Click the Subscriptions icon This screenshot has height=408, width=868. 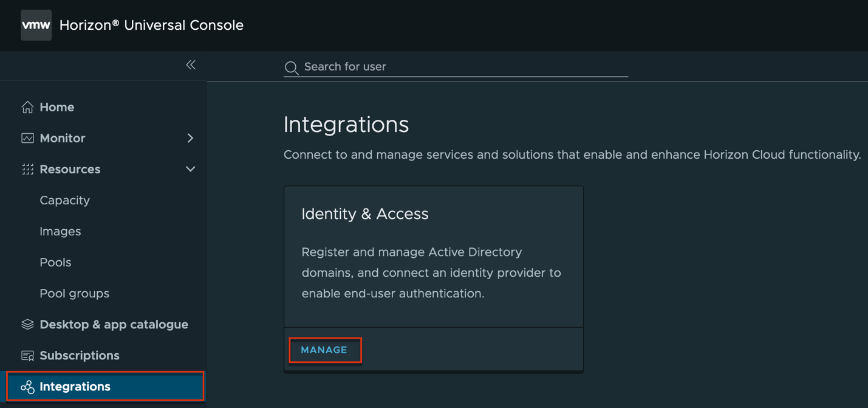pos(27,356)
